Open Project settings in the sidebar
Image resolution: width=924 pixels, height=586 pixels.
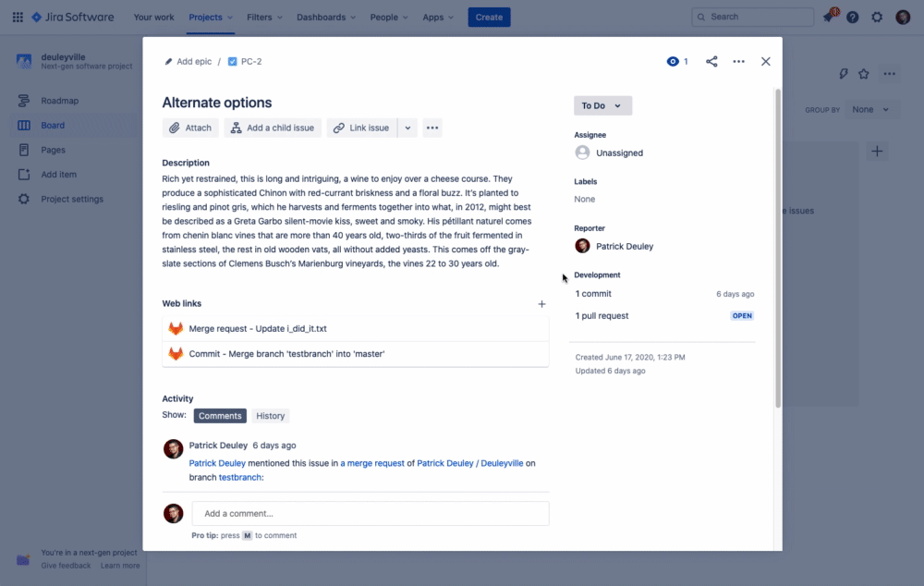(x=72, y=200)
